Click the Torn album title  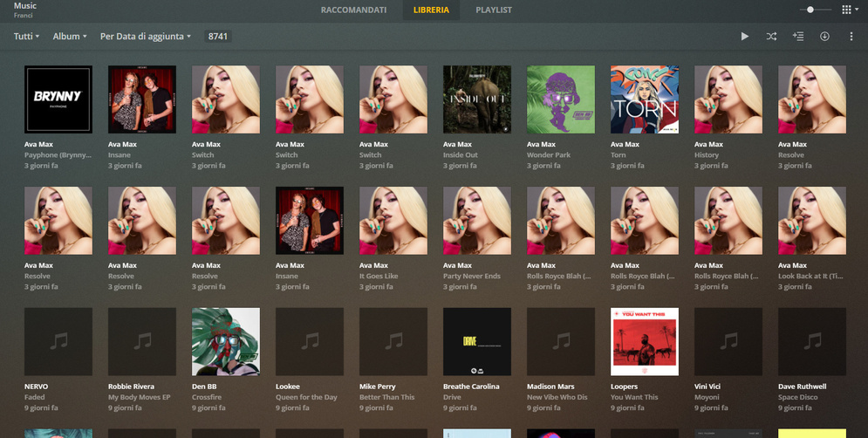619,155
